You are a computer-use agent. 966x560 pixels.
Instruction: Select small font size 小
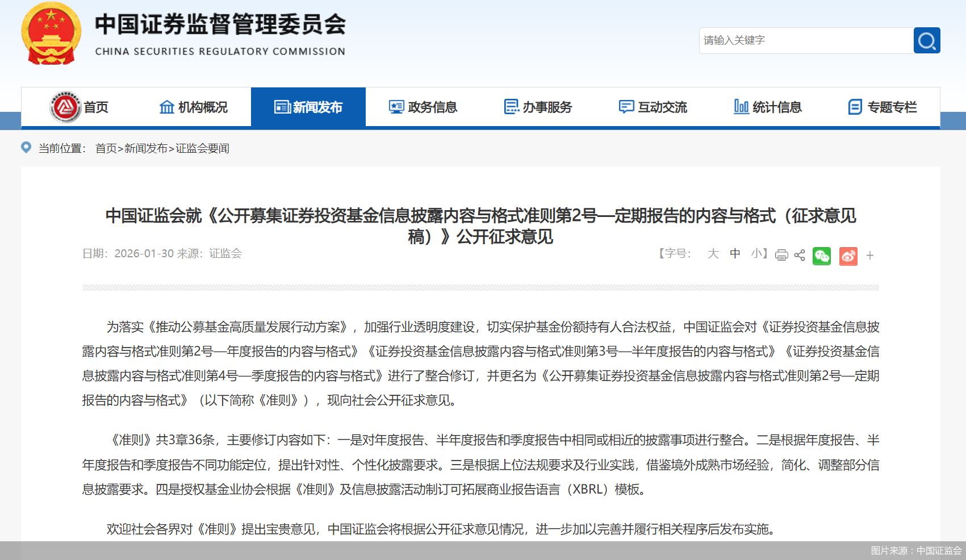pyautogui.click(x=757, y=254)
